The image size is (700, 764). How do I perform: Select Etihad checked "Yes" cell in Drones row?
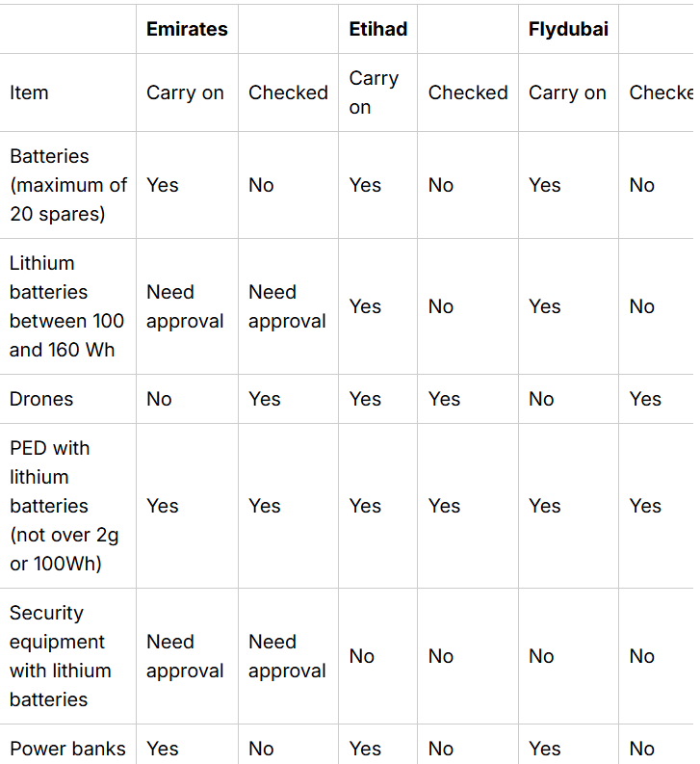click(444, 399)
